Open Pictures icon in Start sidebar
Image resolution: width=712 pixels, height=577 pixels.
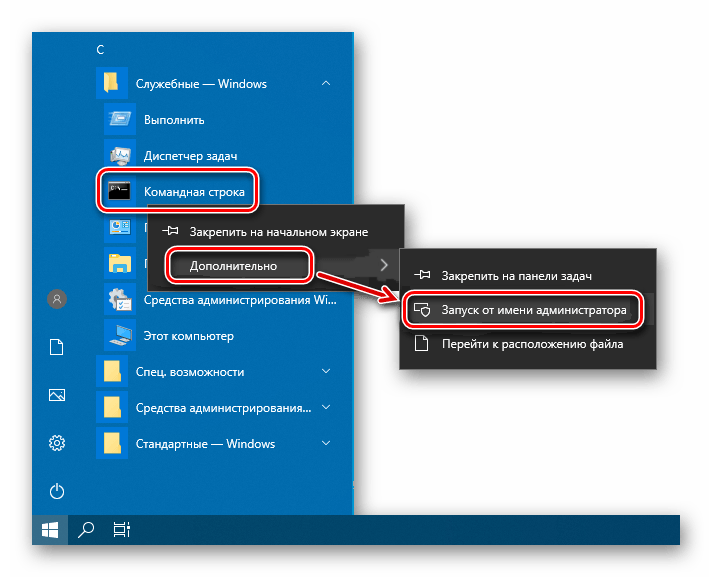point(57,395)
